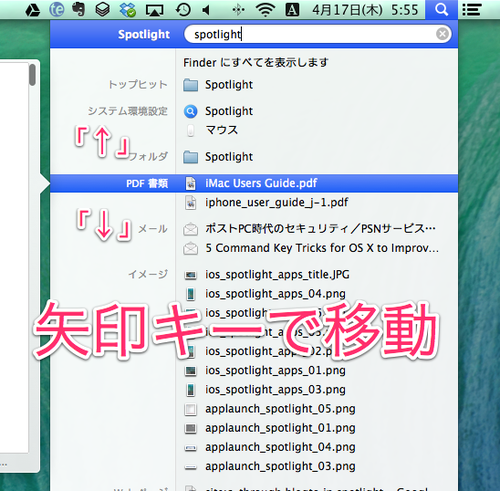The image size is (500, 491).
Task: Click the applaunch_spotlight_05.png thumbnail icon
Action: (x=190, y=409)
